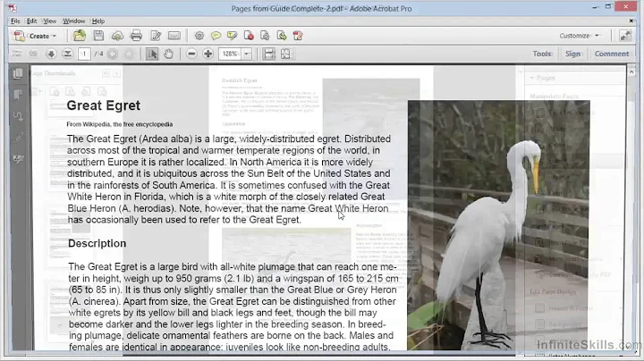
Task: Click the Print icon
Action: click(136, 36)
